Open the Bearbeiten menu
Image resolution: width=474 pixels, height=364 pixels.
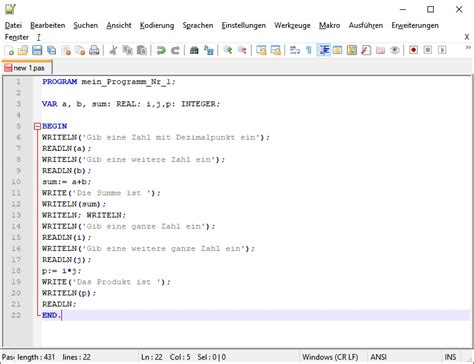click(48, 25)
